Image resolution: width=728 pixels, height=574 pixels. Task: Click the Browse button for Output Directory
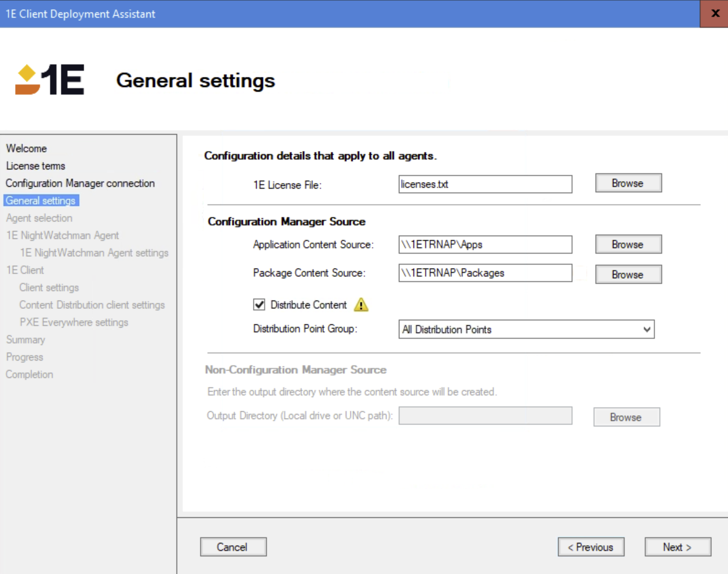[x=626, y=417]
